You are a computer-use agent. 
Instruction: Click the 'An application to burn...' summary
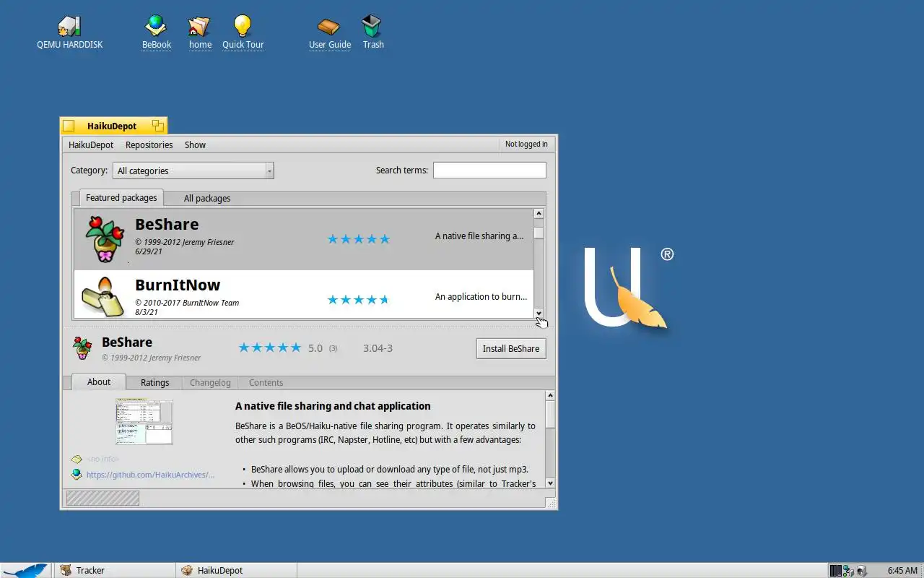[481, 297]
